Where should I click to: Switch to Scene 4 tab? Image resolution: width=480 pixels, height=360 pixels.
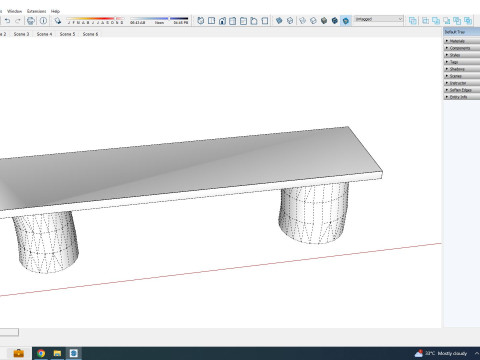tap(44, 34)
